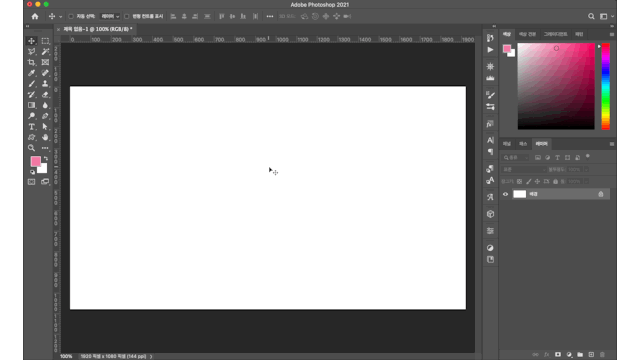Open the Auto-Select layer/group dropdown
Screen dimensions: 640x360
110,16
